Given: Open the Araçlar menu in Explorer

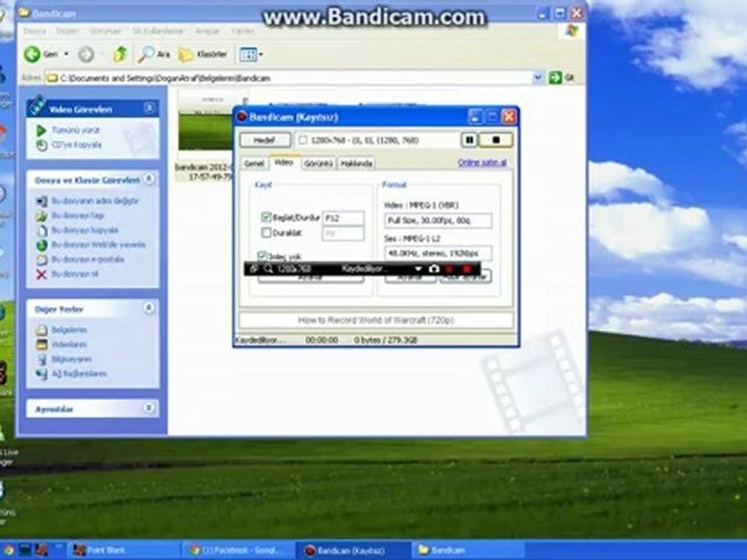Looking at the screenshot, I should 207,31.
